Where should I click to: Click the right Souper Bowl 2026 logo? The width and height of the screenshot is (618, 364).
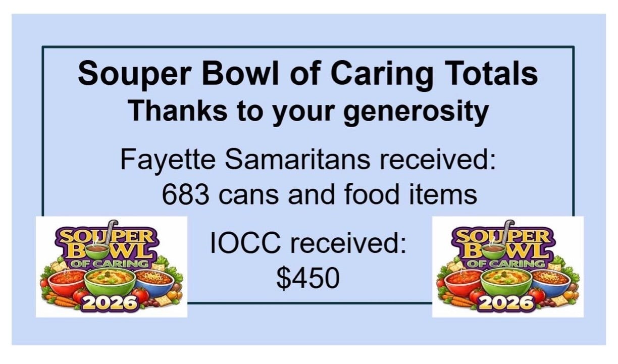[507, 267]
